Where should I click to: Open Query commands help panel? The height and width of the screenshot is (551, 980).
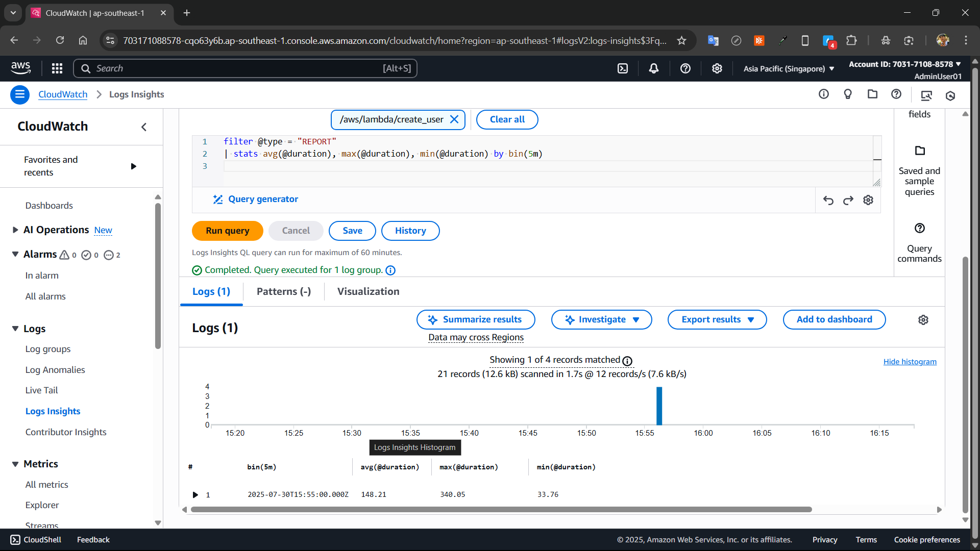(x=919, y=243)
